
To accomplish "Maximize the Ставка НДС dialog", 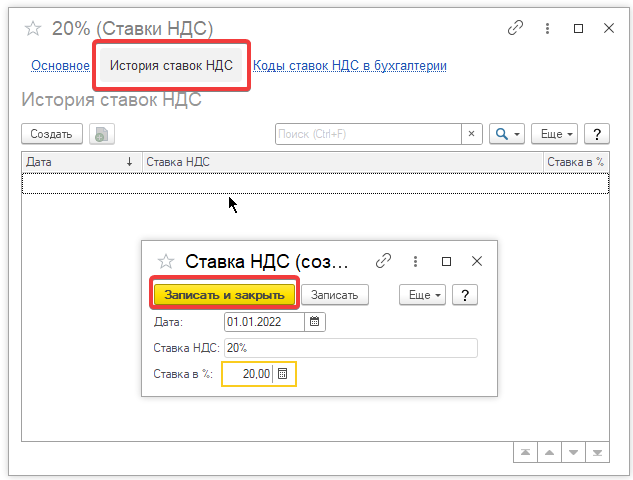I will pos(446,261).
